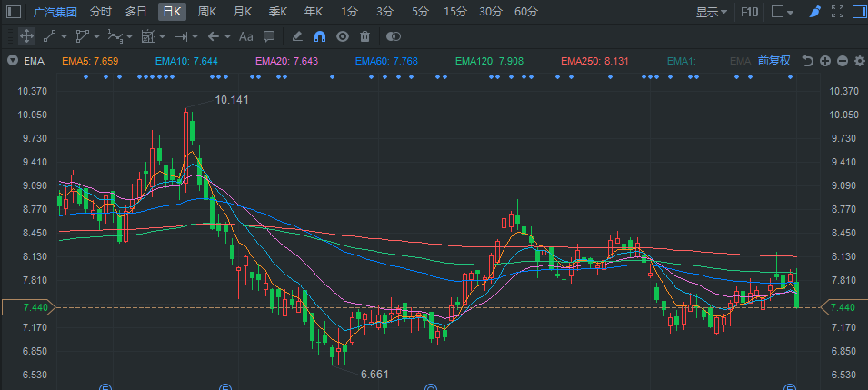Image resolution: width=868 pixels, height=390 pixels.
Task: Select the 1-3 wave pattern tool
Action: coord(115,36)
